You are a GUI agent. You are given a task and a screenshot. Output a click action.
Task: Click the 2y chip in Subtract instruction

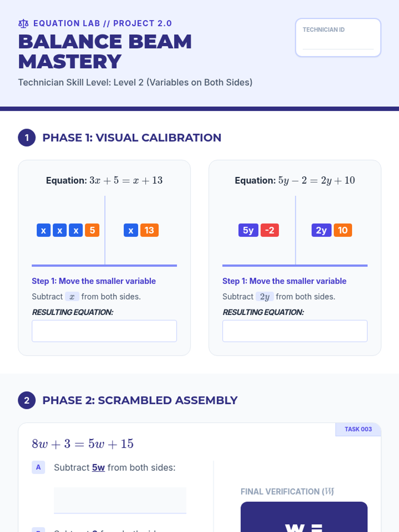click(265, 297)
